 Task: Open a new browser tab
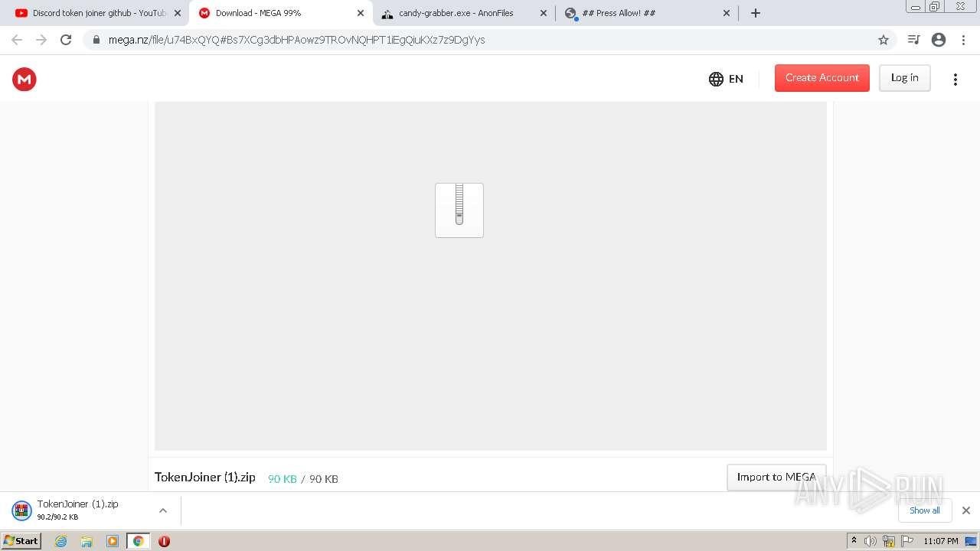[756, 13]
